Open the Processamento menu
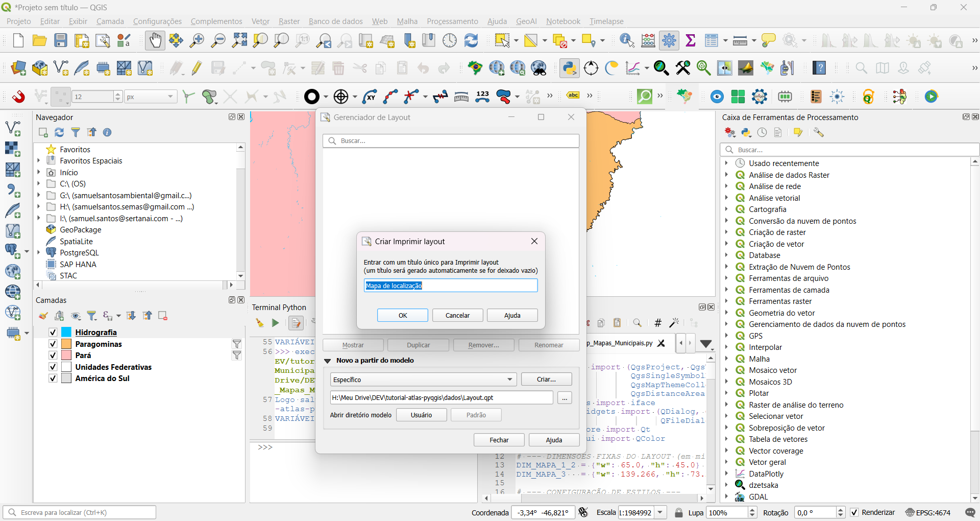The width and height of the screenshot is (980, 521). (452, 21)
